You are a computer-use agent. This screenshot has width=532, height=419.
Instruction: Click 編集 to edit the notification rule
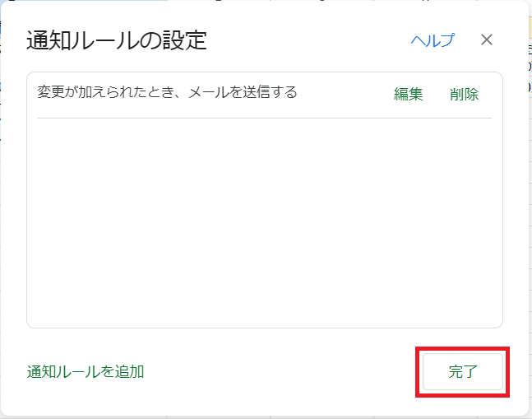coord(409,94)
